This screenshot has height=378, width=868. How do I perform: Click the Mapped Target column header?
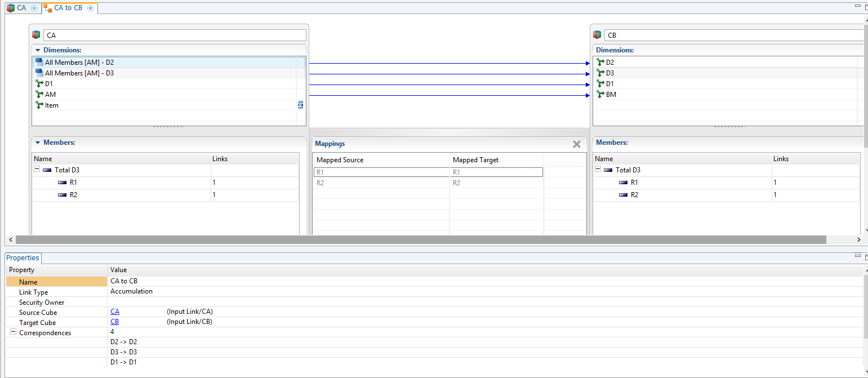coord(496,160)
